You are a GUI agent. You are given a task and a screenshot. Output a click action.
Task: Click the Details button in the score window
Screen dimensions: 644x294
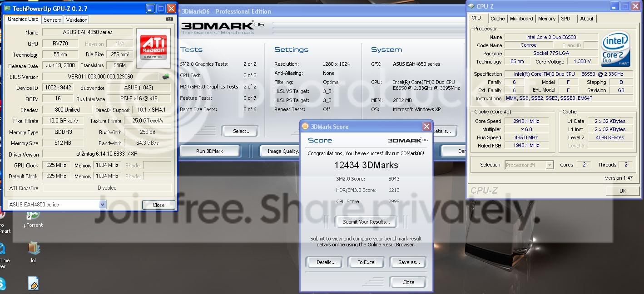pyautogui.click(x=326, y=262)
